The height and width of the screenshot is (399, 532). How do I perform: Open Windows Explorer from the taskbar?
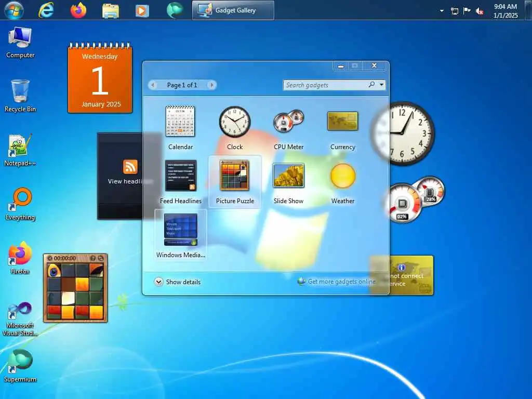pos(111,10)
